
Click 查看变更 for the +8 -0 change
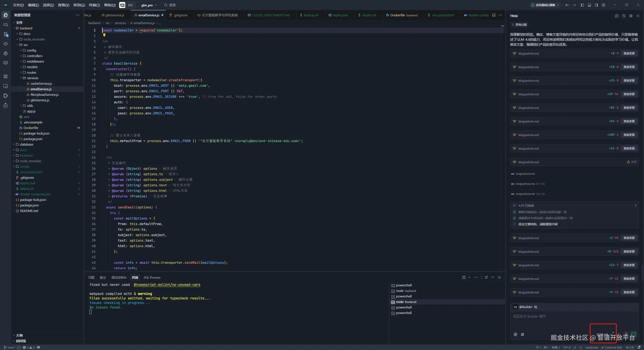click(x=629, y=53)
